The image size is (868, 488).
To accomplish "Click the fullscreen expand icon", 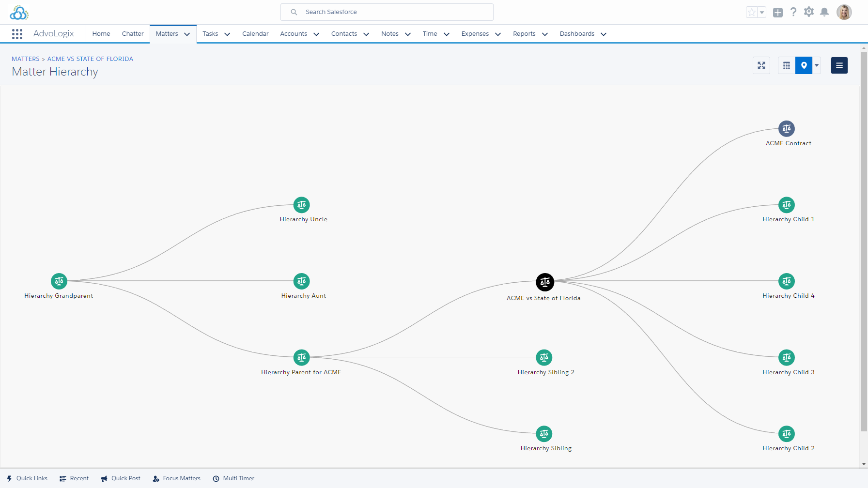I will [761, 65].
